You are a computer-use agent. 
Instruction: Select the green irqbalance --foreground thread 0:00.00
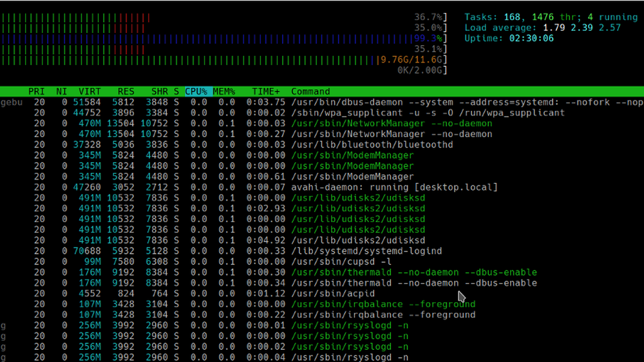click(322, 305)
